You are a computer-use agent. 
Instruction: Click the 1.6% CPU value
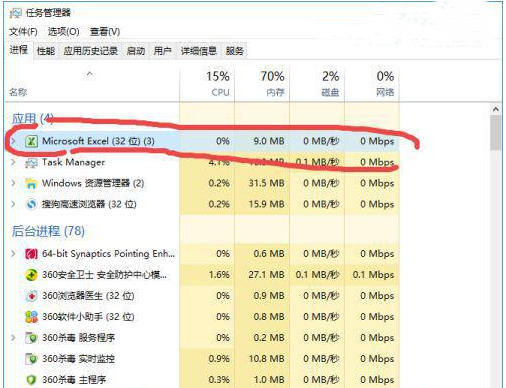219,275
